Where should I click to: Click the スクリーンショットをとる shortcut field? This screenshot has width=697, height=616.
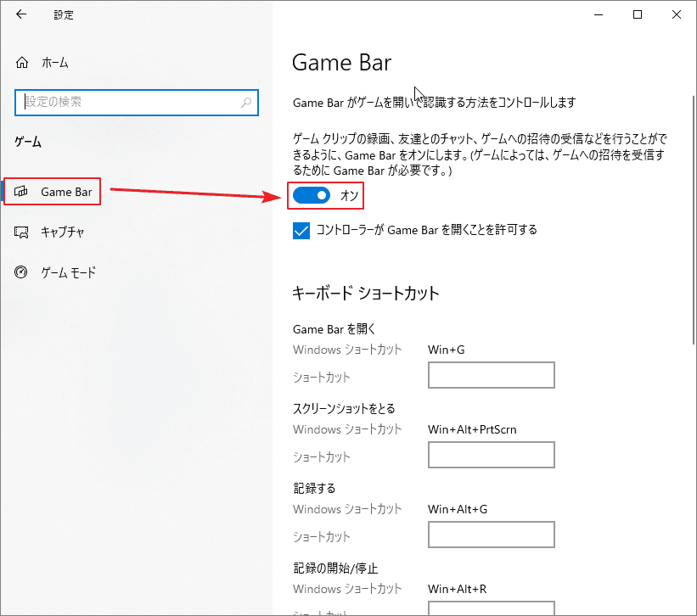[x=491, y=455]
